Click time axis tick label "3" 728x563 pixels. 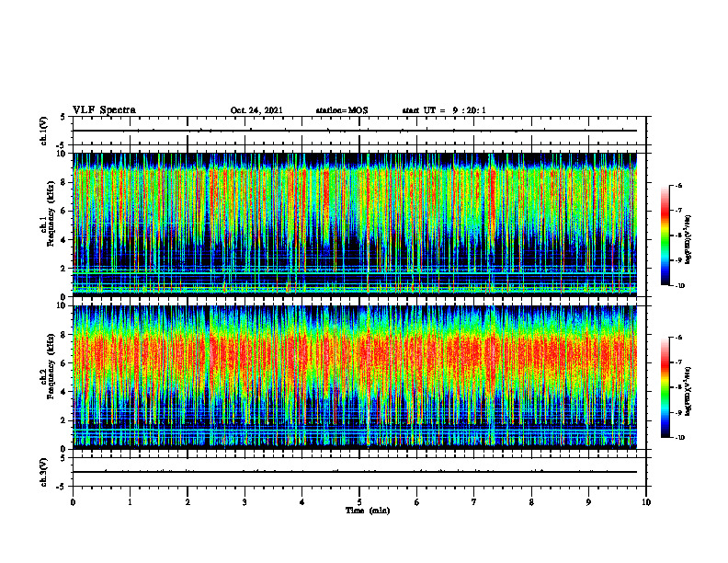pyautogui.click(x=245, y=502)
